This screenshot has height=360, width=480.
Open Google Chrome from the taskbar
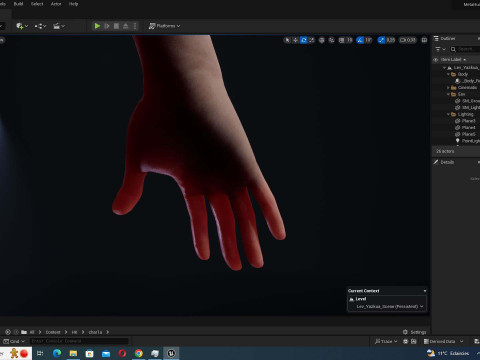[x=139, y=353]
